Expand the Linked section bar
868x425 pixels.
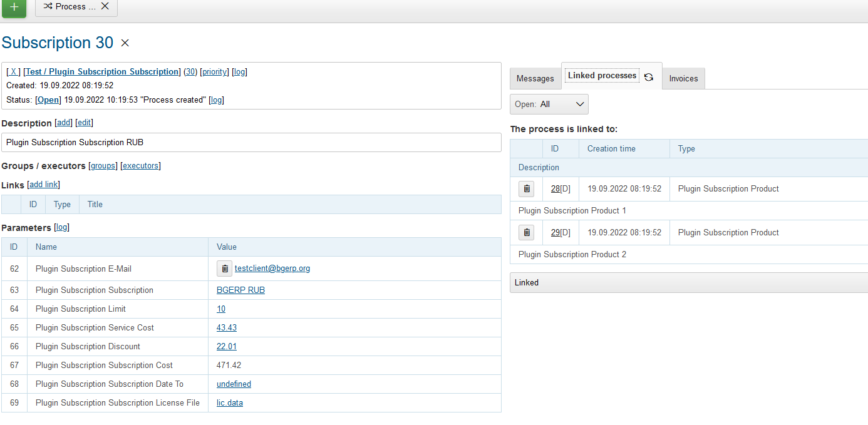point(688,283)
